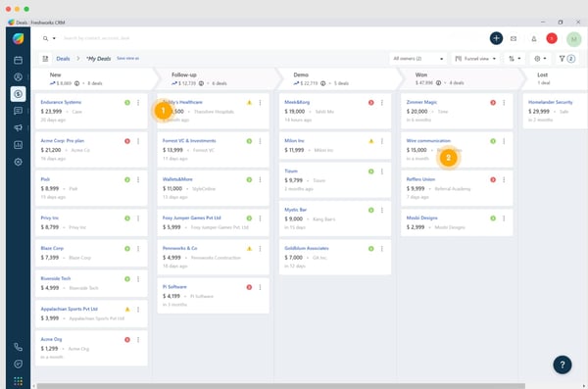Image resolution: width=588 pixels, height=389 pixels.
Task: Click the red status icon on Zimmer Magic
Action: 493,103
